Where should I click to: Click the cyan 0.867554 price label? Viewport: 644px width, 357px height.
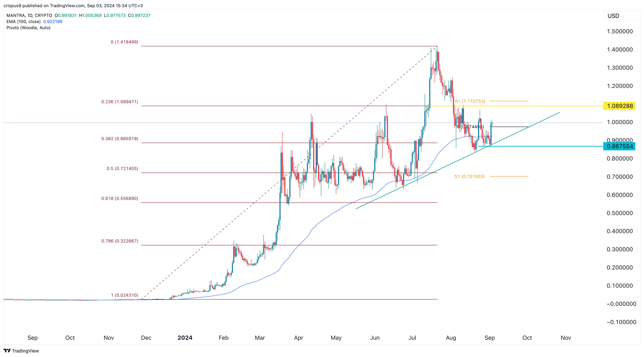click(619, 146)
